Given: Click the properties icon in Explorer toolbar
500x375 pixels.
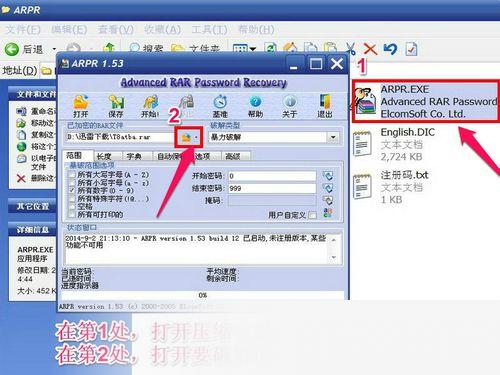Looking at the screenshot, I should tap(411, 49).
